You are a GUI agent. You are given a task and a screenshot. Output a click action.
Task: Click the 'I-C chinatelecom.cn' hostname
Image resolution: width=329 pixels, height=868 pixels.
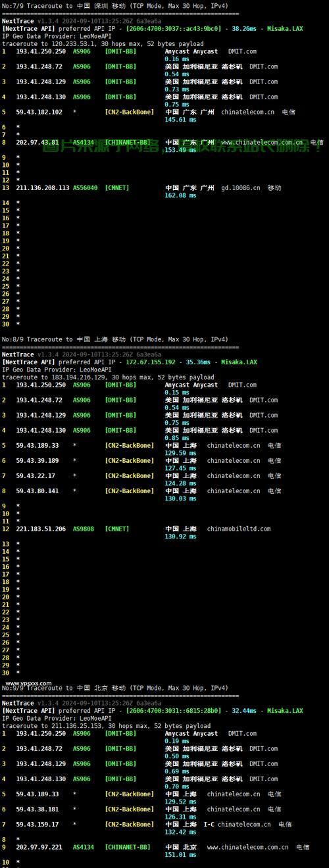pyautogui.click(x=237, y=824)
